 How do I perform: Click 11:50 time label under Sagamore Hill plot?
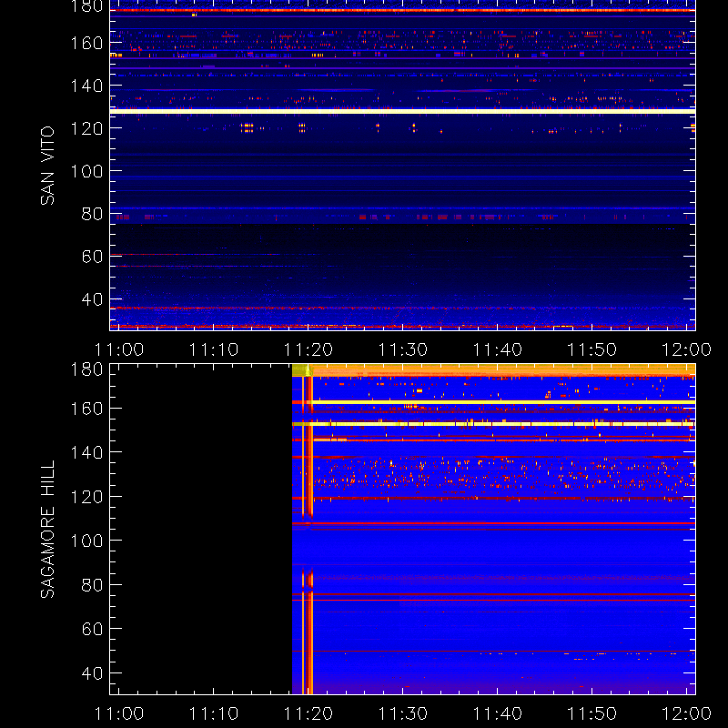pyautogui.click(x=592, y=713)
